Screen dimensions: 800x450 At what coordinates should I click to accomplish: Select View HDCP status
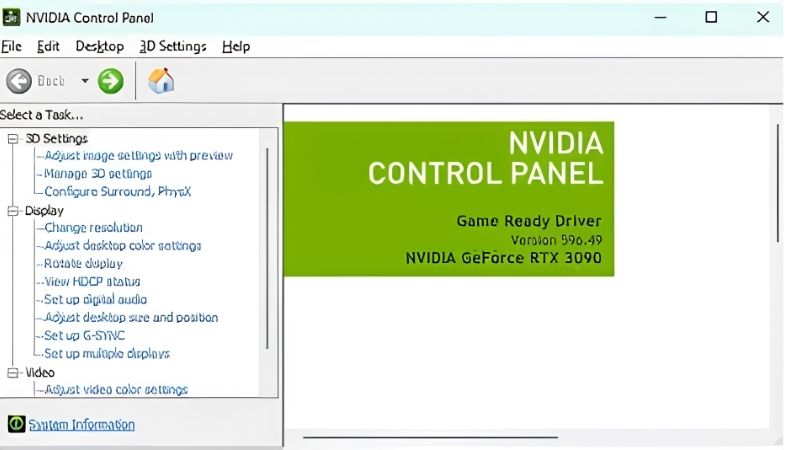tap(92, 281)
